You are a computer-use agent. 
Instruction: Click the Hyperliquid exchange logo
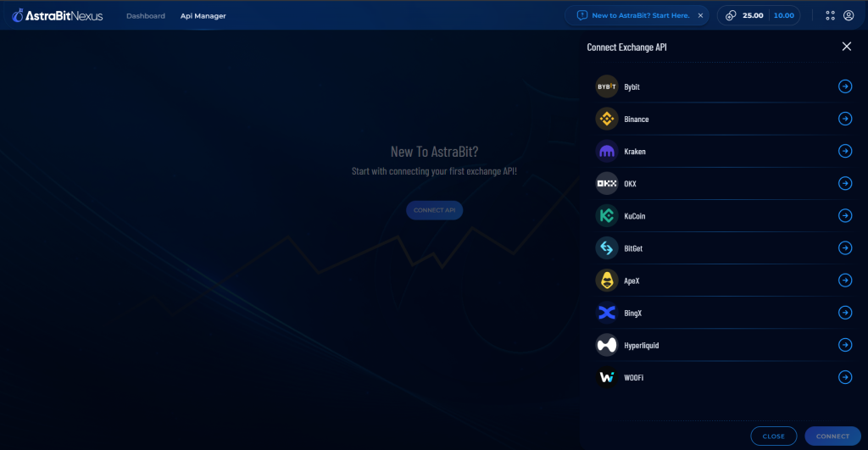pyautogui.click(x=607, y=345)
